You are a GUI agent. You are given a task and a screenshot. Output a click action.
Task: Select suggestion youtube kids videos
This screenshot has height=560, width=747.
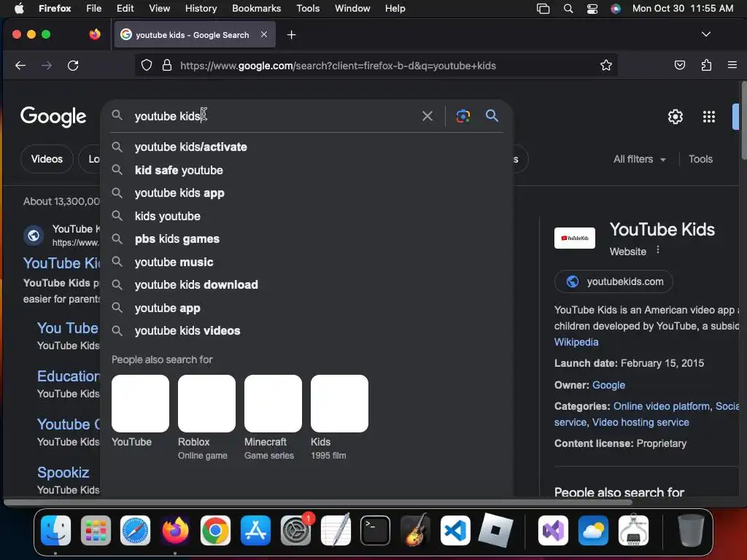pyautogui.click(x=307, y=331)
